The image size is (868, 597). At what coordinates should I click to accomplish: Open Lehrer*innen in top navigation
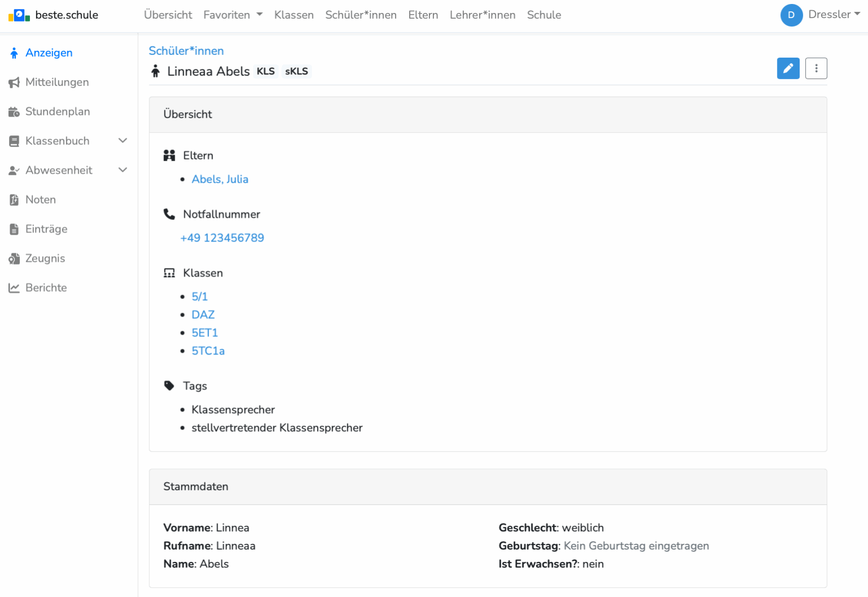tap(482, 15)
